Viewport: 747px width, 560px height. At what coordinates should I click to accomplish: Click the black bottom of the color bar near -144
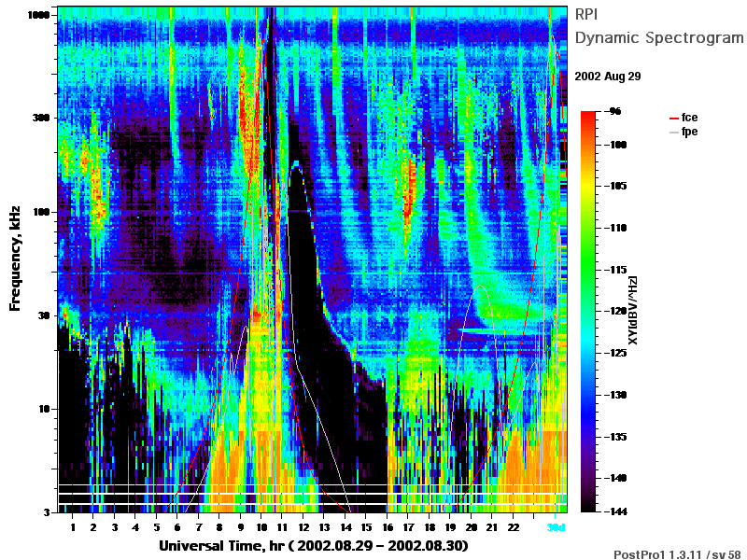(x=588, y=508)
